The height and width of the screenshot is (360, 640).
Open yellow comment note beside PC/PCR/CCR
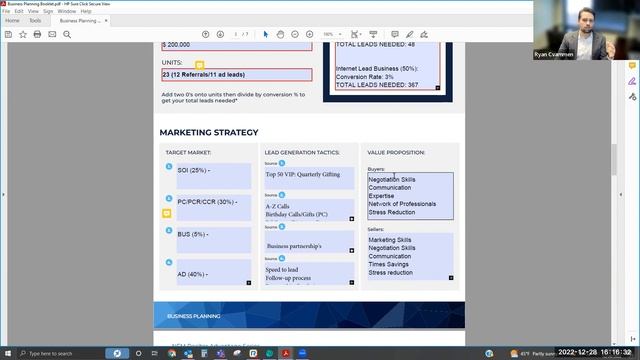pos(167,213)
